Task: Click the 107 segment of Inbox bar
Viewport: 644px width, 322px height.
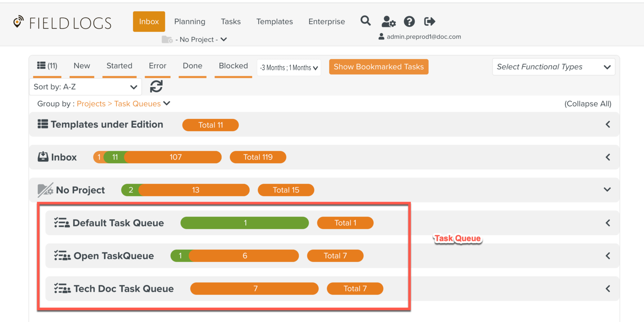Action: point(175,157)
